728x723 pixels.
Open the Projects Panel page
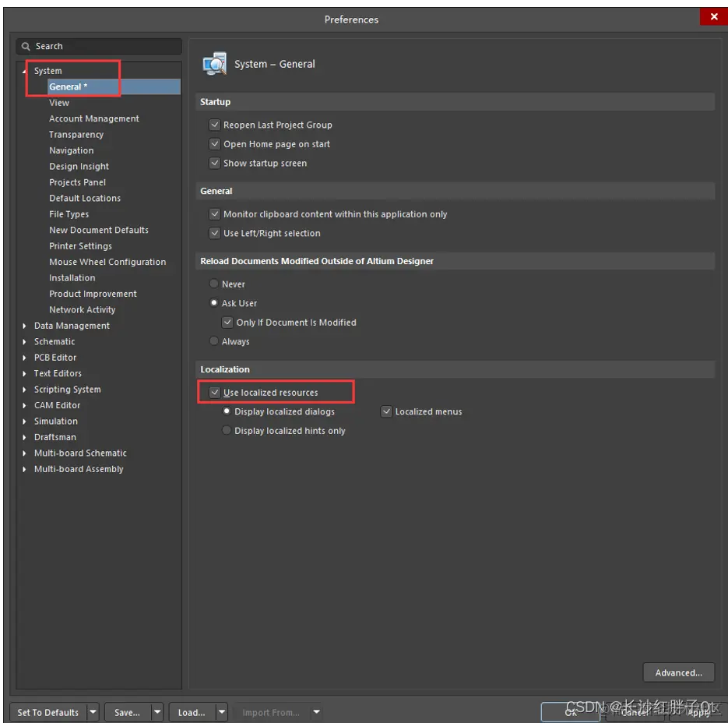tap(78, 182)
